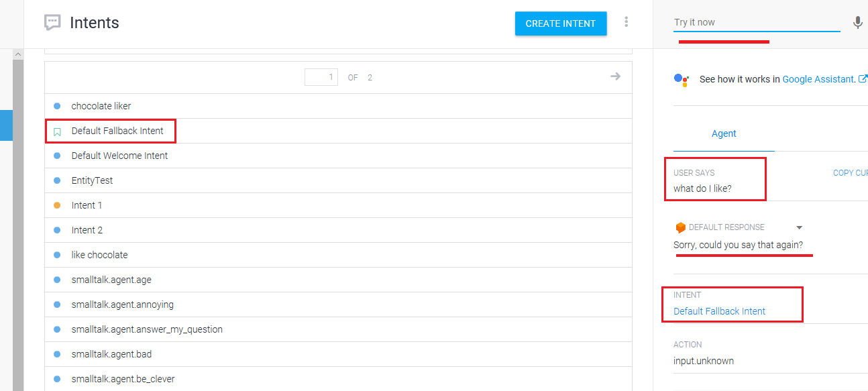This screenshot has height=391, width=868.
Task: Switch to the Agent tab
Action: click(724, 133)
